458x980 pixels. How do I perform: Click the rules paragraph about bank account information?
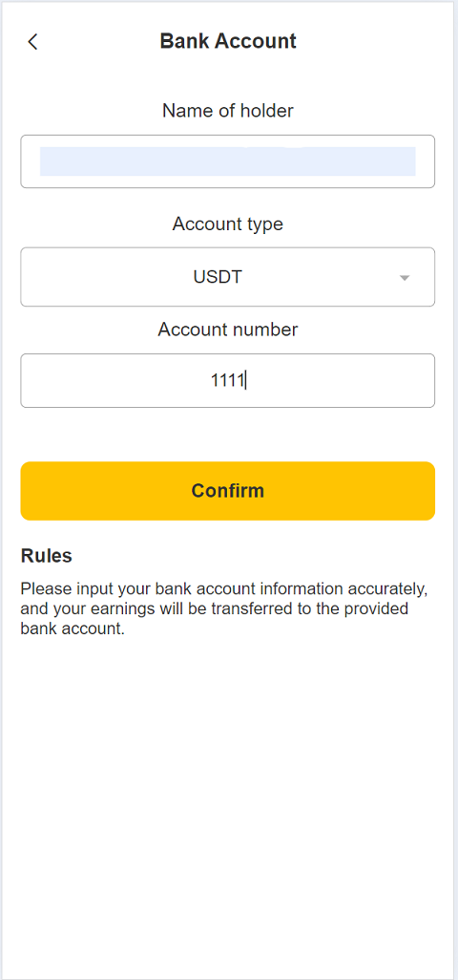click(224, 608)
